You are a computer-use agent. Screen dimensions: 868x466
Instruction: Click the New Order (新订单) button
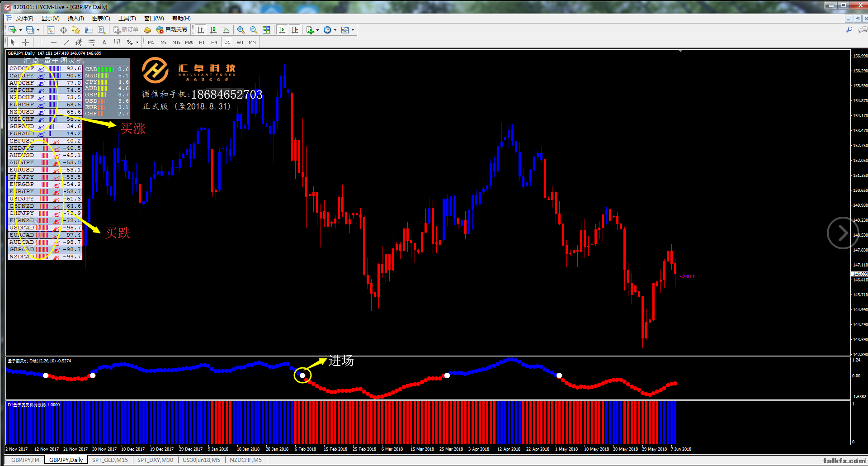pyautogui.click(x=126, y=30)
